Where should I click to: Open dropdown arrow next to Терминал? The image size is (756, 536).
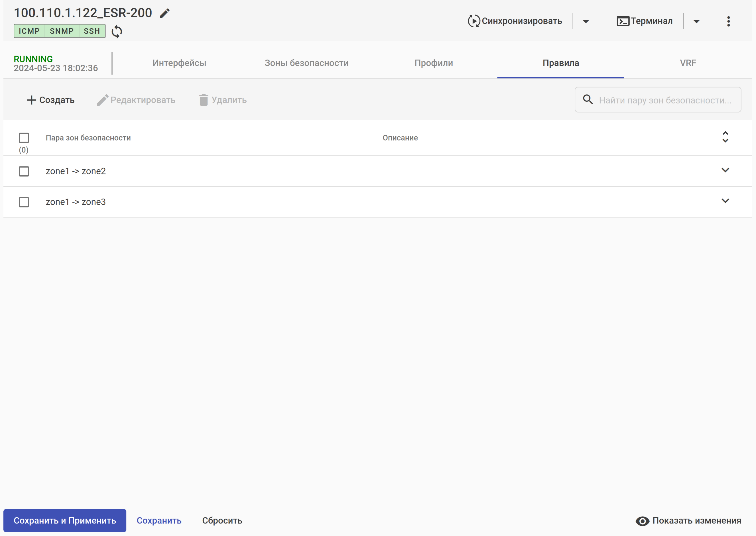[x=696, y=22]
